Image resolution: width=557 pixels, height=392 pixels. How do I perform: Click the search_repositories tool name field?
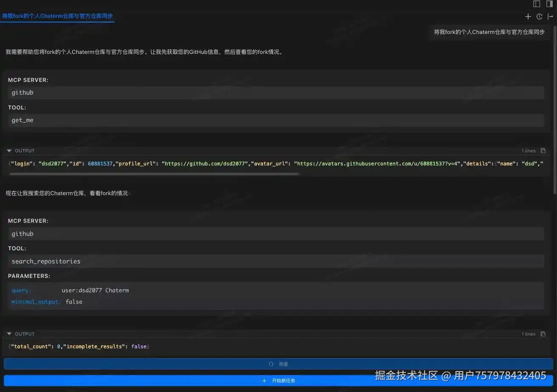(x=276, y=261)
